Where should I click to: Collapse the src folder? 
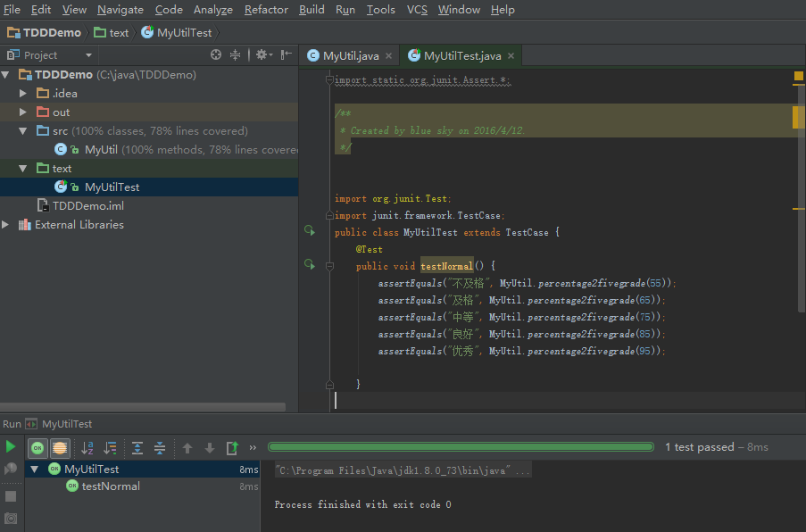[x=23, y=130]
